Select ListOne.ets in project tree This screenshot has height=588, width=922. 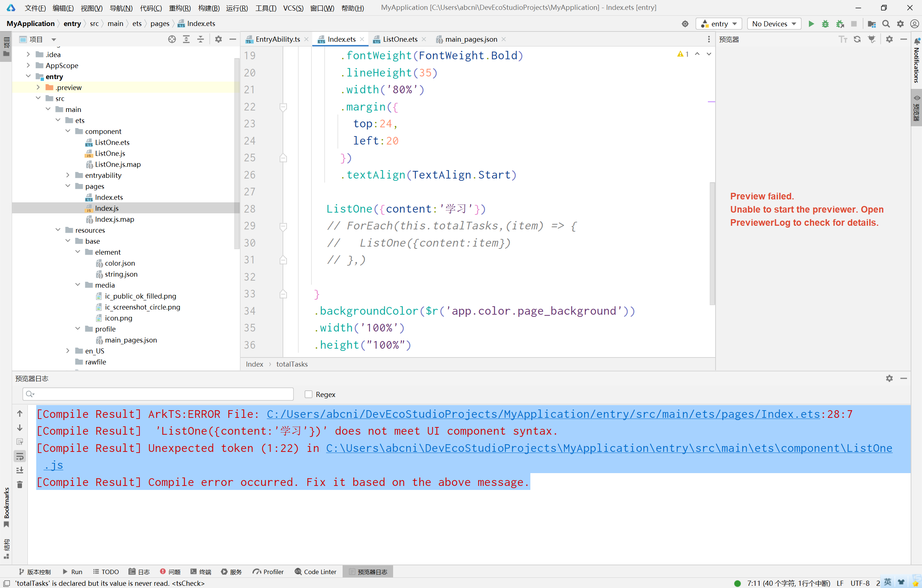click(x=112, y=142)
